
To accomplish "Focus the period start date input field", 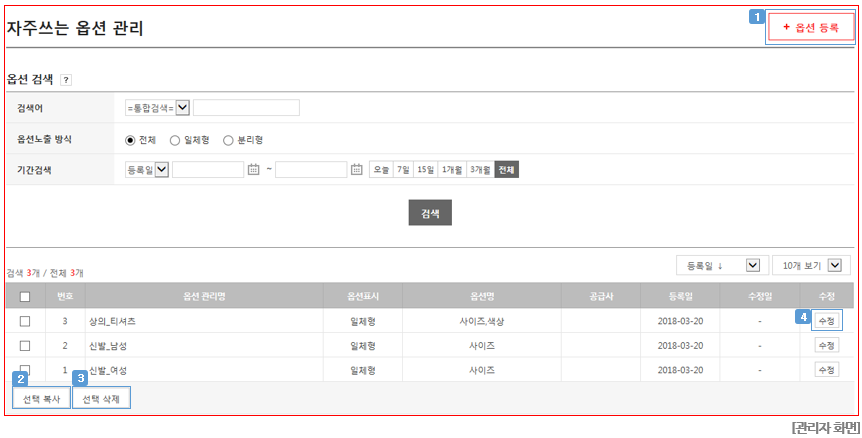I will pyautogui.click(x=208, y=170).
